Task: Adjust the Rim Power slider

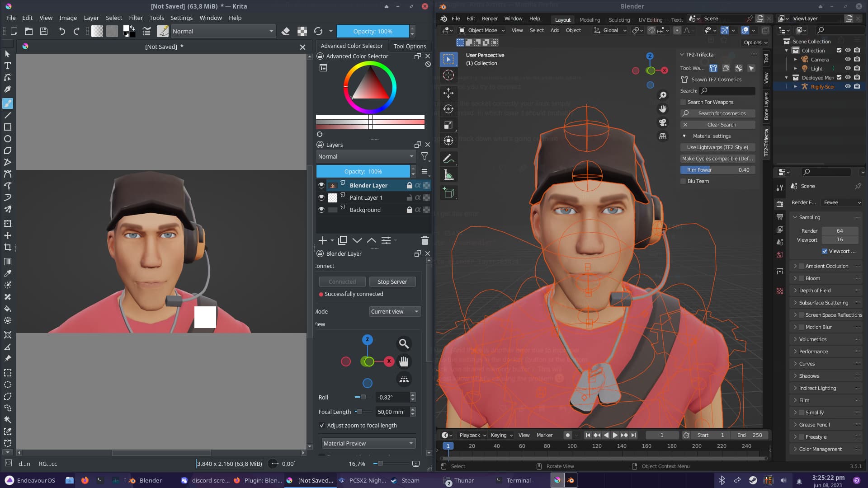Action: pyautogui.click(x=717, y=169)
